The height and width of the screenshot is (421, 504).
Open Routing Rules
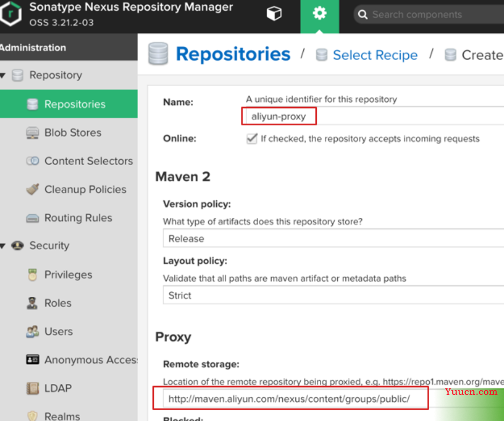[x=78, y=218]
